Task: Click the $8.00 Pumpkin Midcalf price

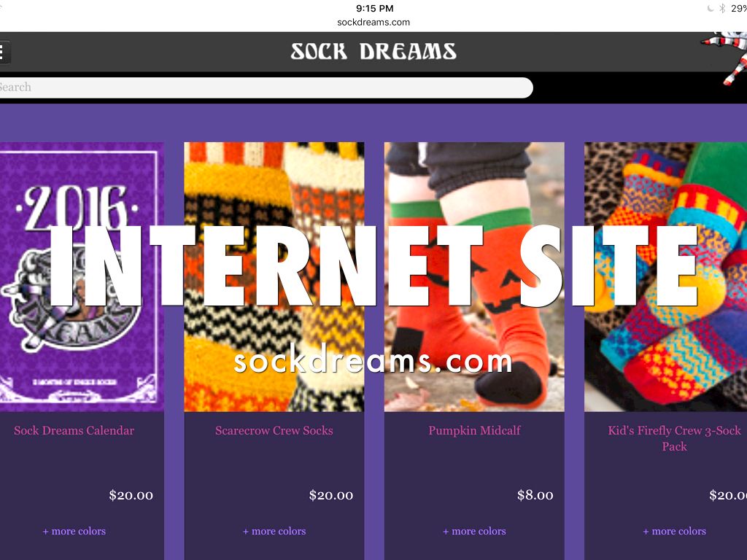Action: (535, 495)
